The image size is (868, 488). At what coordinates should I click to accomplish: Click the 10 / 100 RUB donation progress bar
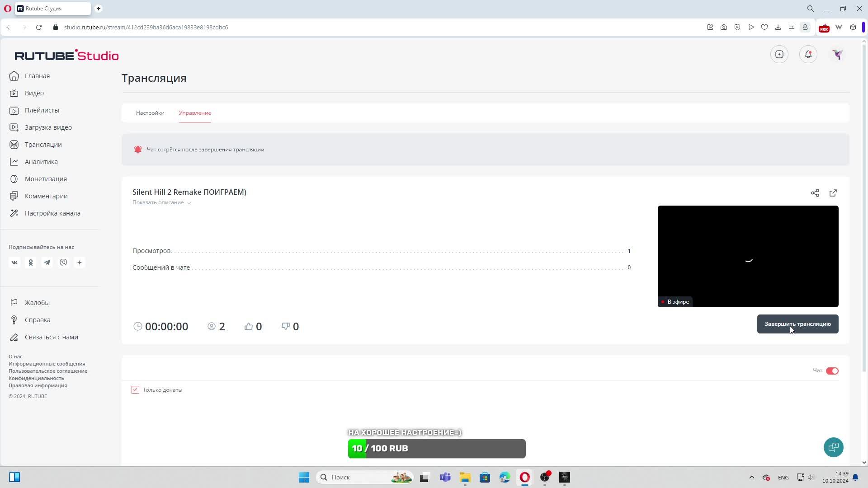coord(436,448)
